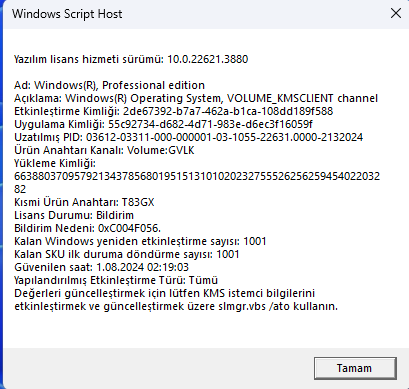Click the 'Yükleme Kimliği:' label
409x389 pixels.
click(55, 163)
